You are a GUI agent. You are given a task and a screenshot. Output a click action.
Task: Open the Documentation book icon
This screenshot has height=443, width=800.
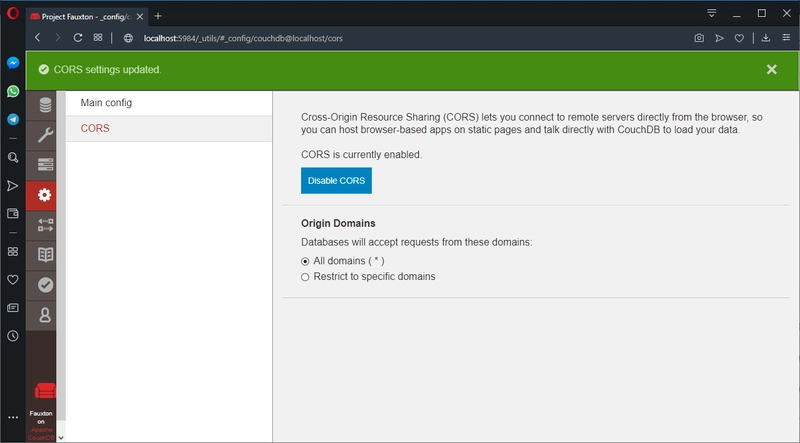[x=44, y=254]
